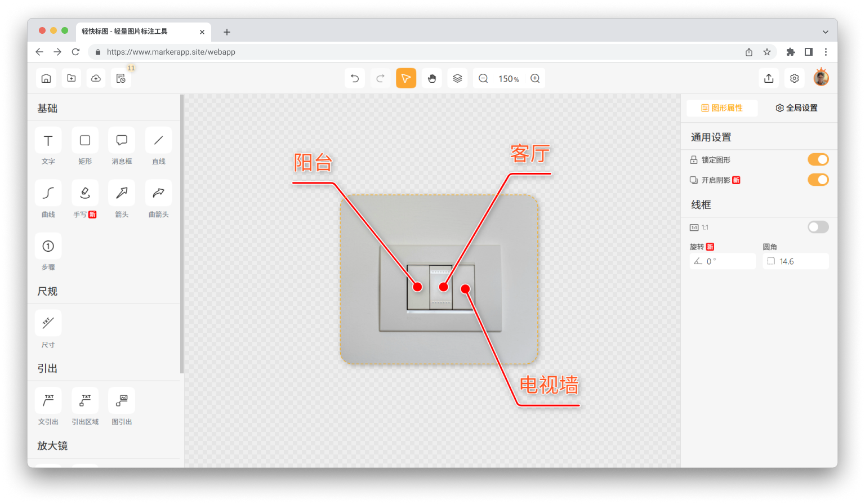Open the user avatar profile
The height and width of the screenshot is (504, 865).
coord(821,77)
